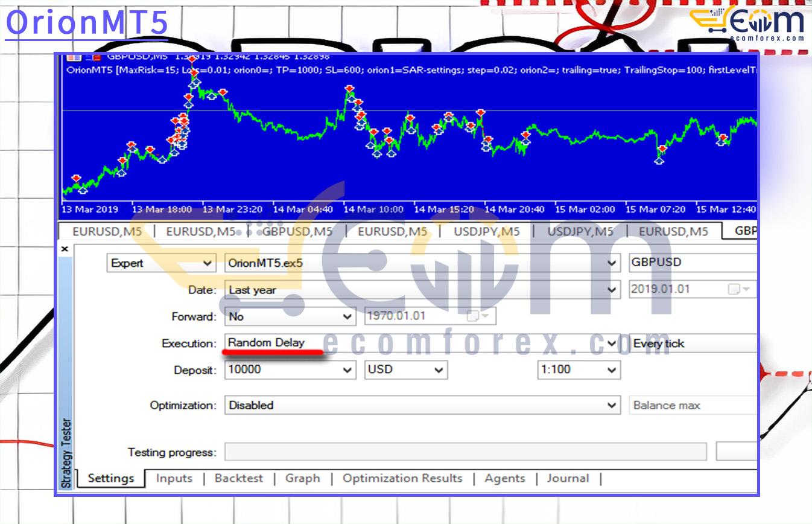Viewport: 812px width, 524px height.
Task: Open the Graph tab
Action: [303, 478]
